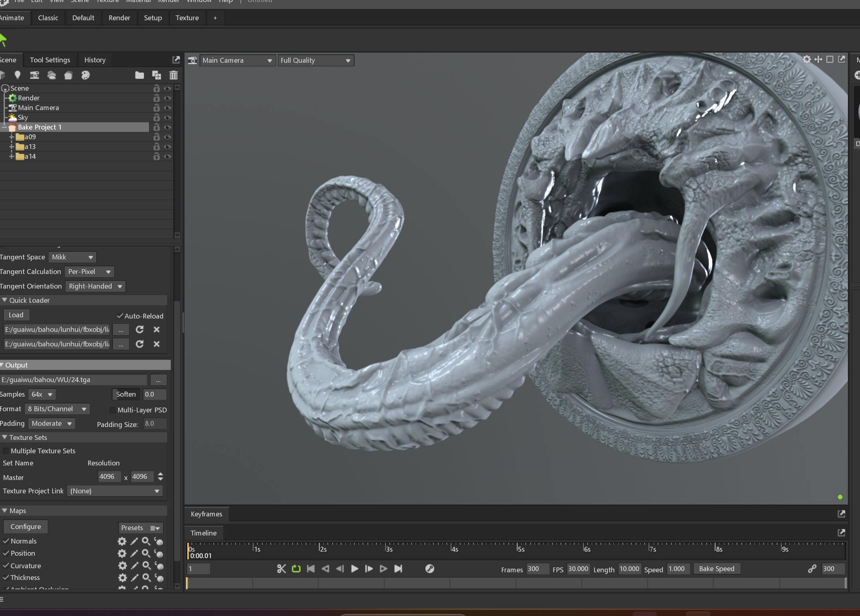The width and height of the screenshot is (860, 616).
Task: Hide the a13 folder with its eye icon
Action: [167, 147]
